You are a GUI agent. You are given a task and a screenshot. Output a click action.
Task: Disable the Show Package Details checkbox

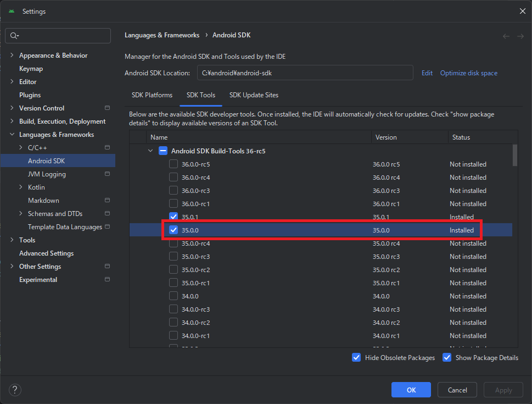446,358
